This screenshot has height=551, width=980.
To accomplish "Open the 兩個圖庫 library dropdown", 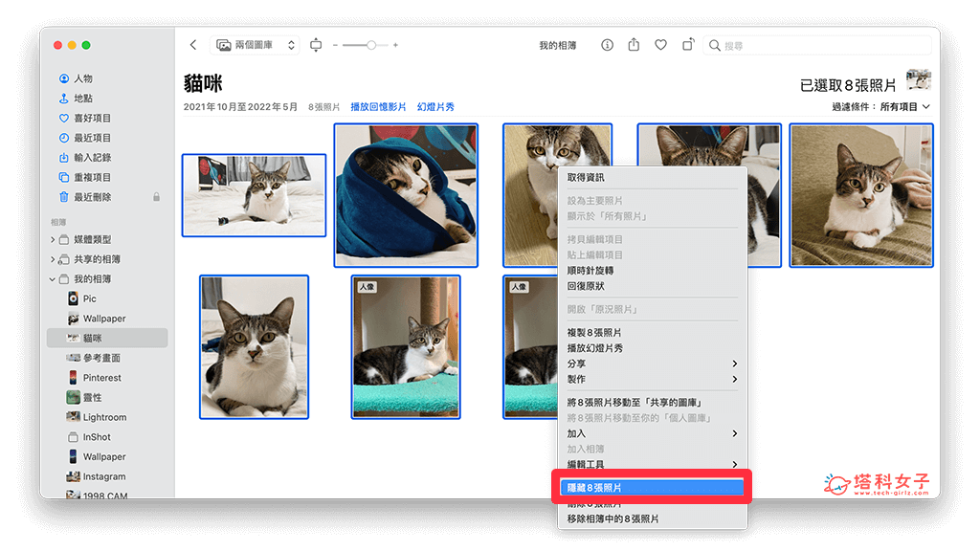I will click(255, 45).
